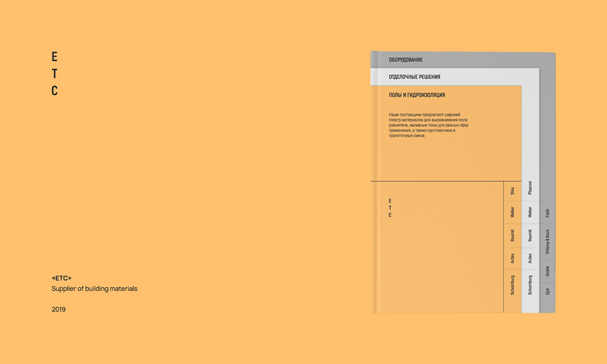Open the Faidi tab on gray edge
607x364 pixels.
(548, 213)
